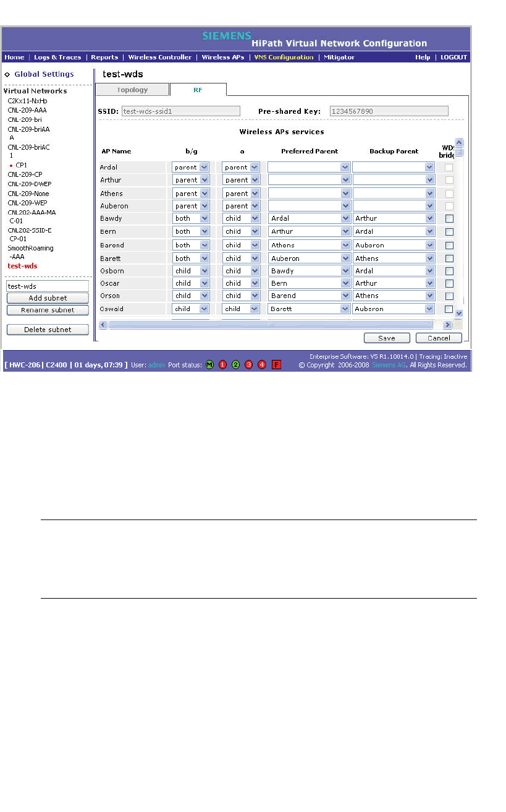This screenshot has height=812, width=506.
Task: Tick WDS bridge checkbox for Barend
Action: (x=449, y=246)
